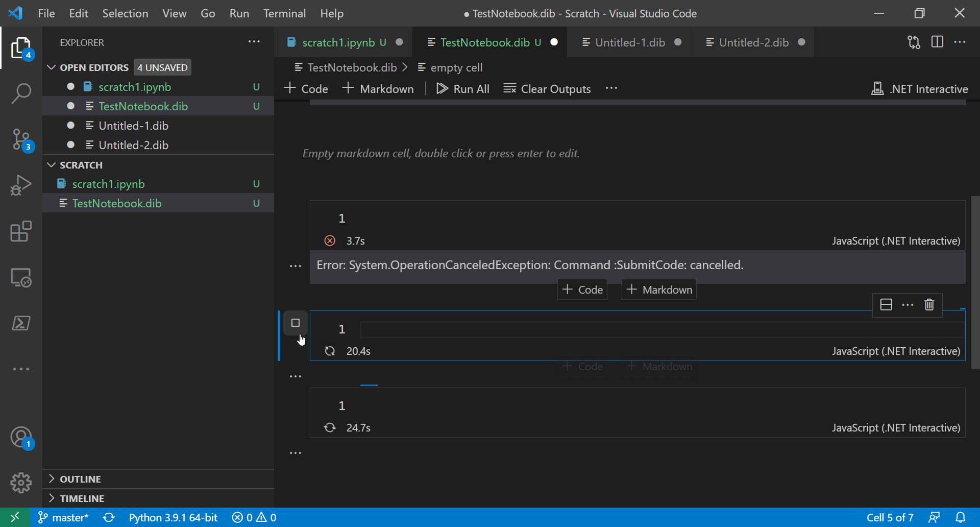Open output ellipsis beside the error message
Viewport: 980px width, 527px height.
click(296, 266)
